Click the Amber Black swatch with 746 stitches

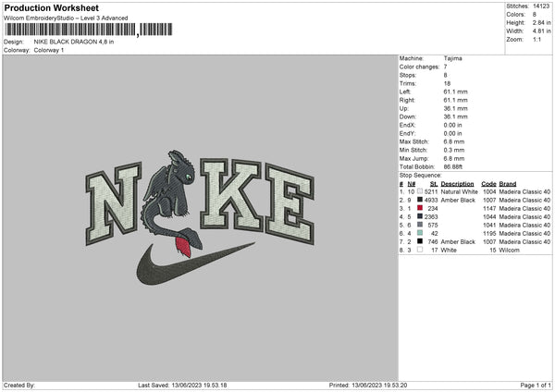[x=420, y=241]
